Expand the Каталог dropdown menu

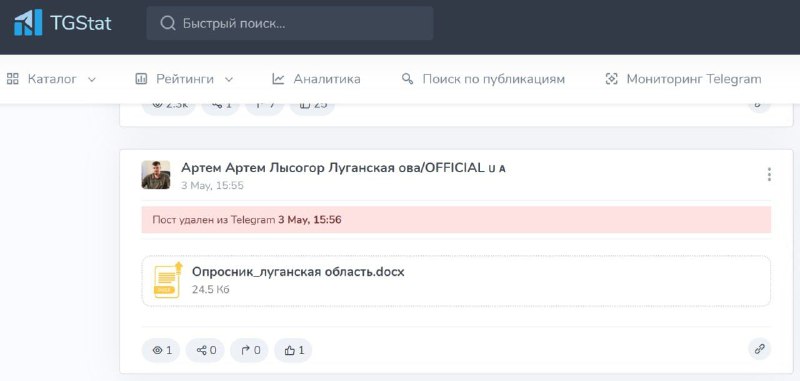click(51, 79)
